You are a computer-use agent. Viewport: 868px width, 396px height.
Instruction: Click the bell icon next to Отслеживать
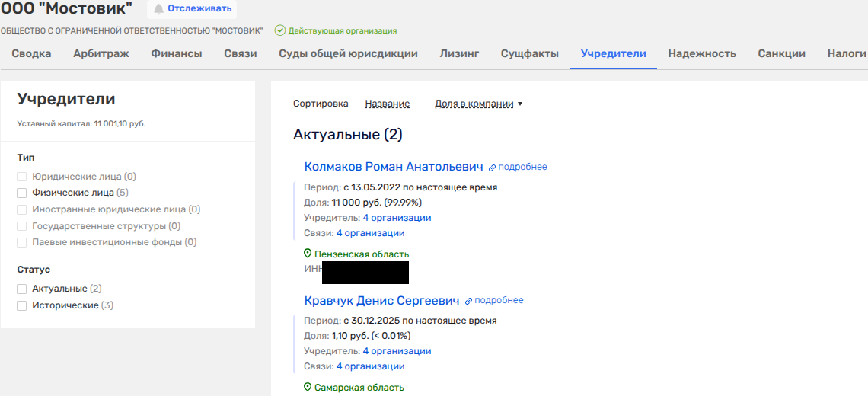point(159,9)
